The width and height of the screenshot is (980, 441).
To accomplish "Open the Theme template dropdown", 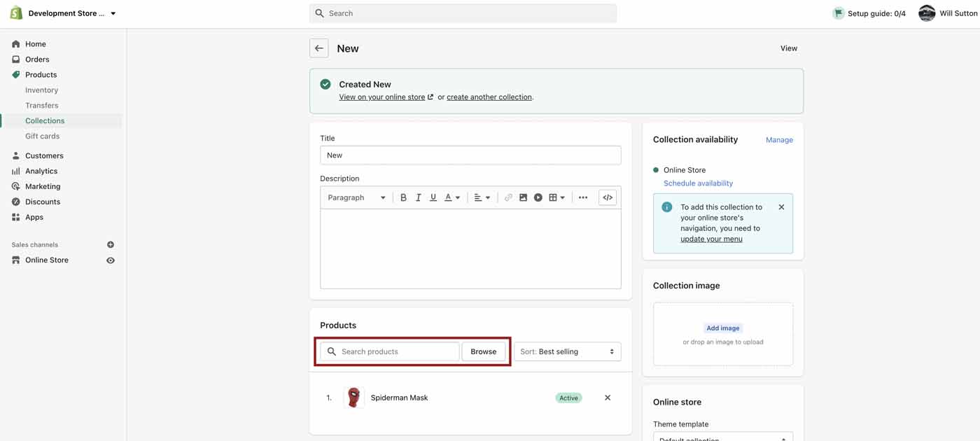I will point(723,437).
